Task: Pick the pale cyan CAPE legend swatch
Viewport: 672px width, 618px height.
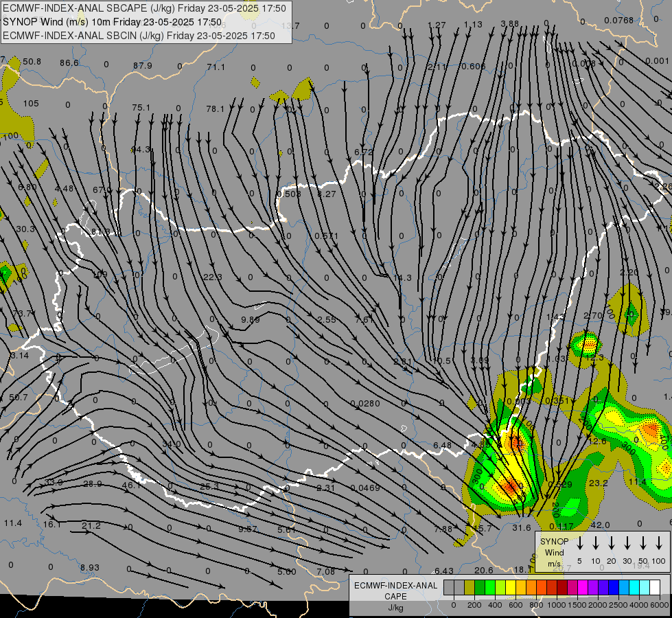Action: pyautogui.click(x=644, y=588)
